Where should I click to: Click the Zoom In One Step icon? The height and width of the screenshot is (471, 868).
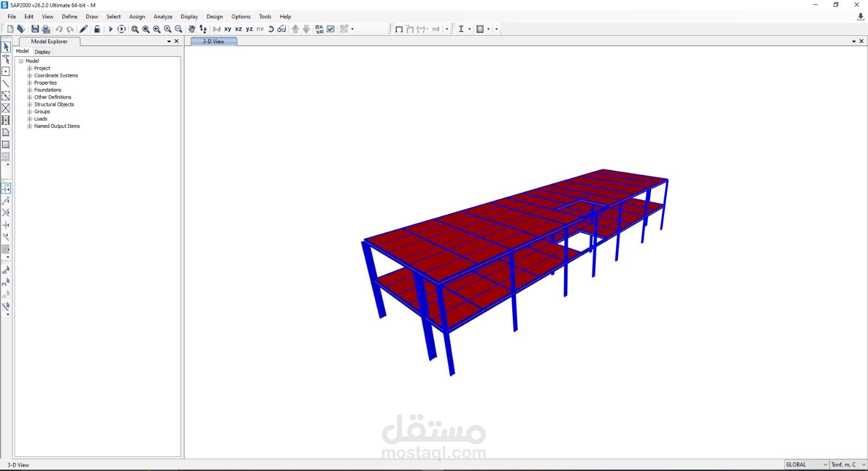coord(168,29)
